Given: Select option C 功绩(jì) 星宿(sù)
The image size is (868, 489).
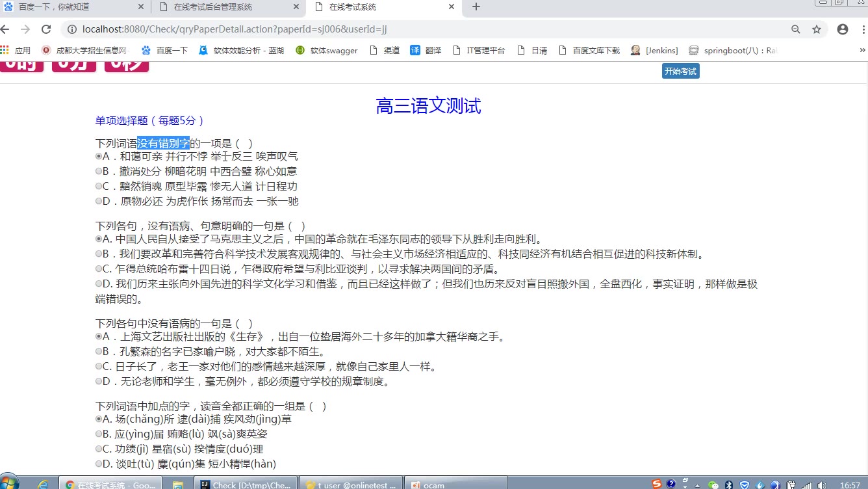Looking at the screenshot, I should [99, 449].
